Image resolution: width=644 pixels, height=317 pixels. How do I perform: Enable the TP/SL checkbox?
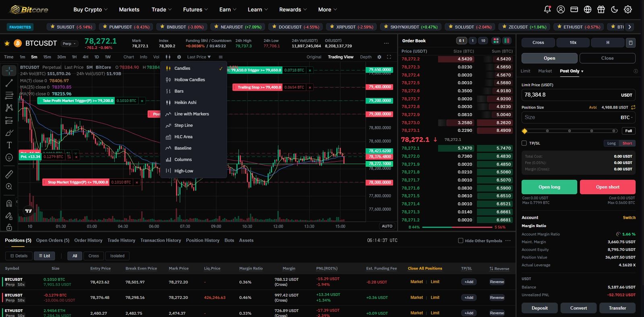[524, 143]
